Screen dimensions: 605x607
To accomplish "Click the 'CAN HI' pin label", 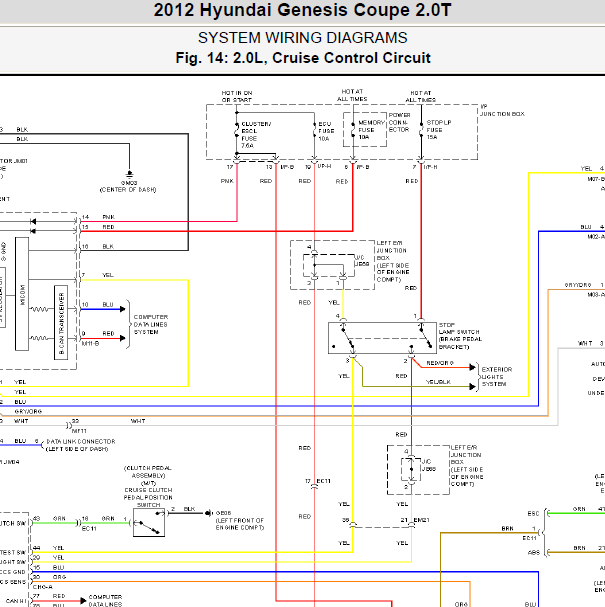I will click(x=16, y=601).
